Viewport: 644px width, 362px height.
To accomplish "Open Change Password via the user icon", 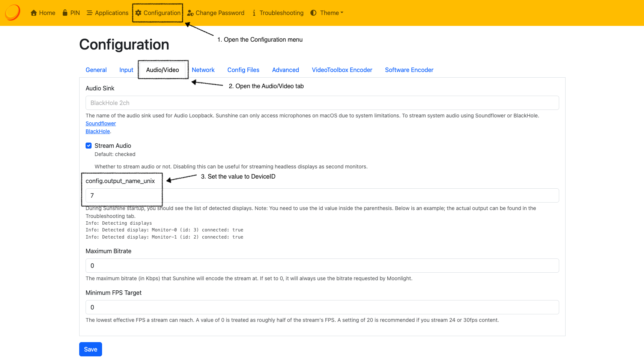I will pos(190,12).
